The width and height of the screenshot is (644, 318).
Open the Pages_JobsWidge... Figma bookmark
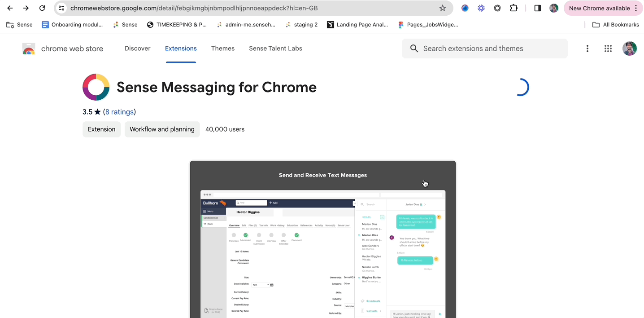click(x=428, y=25)
